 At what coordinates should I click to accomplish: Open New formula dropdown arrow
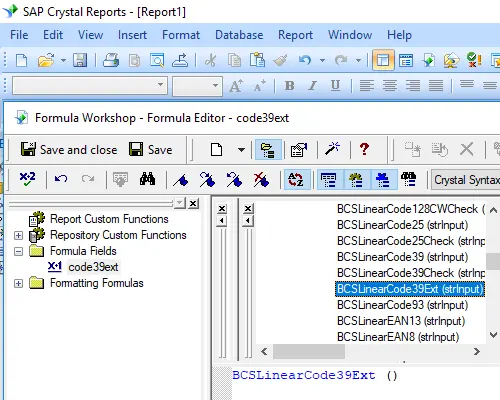pos(241,150)
